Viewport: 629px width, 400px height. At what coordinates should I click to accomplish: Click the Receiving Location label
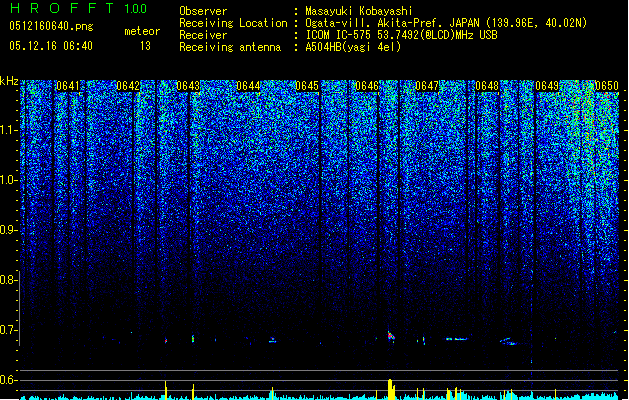point(233,23)
